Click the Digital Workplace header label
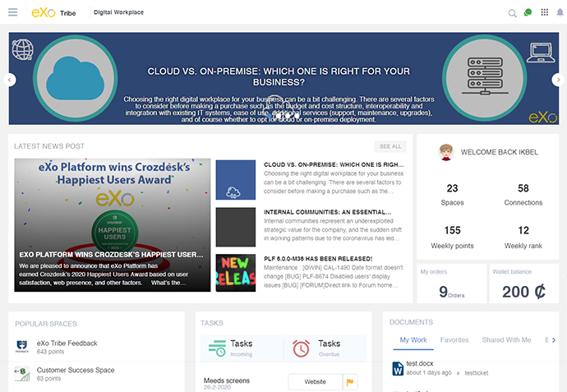Image resolution: width=567 pixels, height=392 pixels. (x=118, y=12)
